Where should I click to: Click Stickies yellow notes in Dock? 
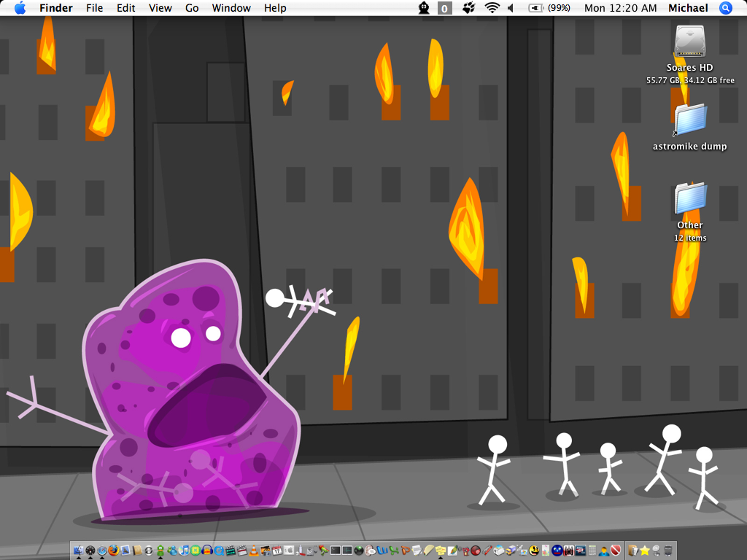click(x=441, y=551)
